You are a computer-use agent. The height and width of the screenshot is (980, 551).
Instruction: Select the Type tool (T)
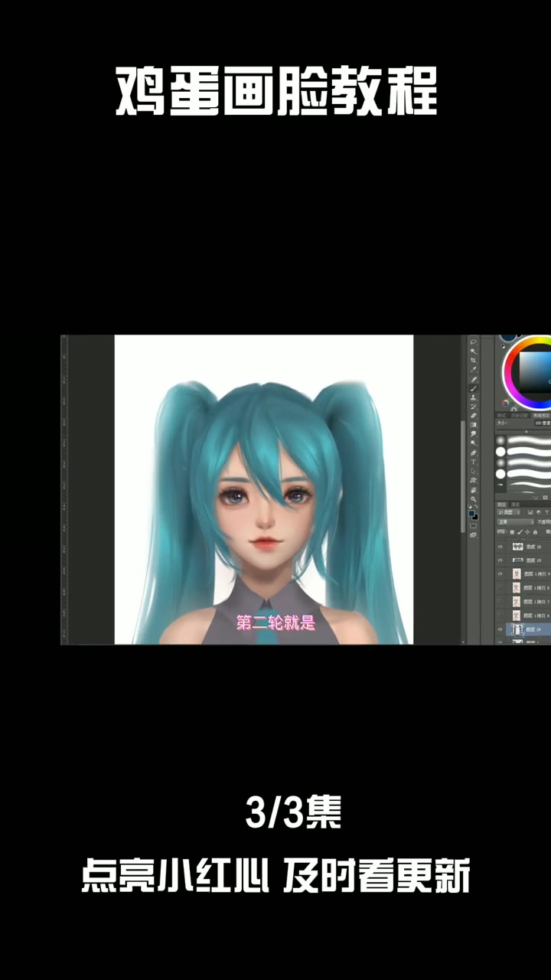tap(473, 462)
